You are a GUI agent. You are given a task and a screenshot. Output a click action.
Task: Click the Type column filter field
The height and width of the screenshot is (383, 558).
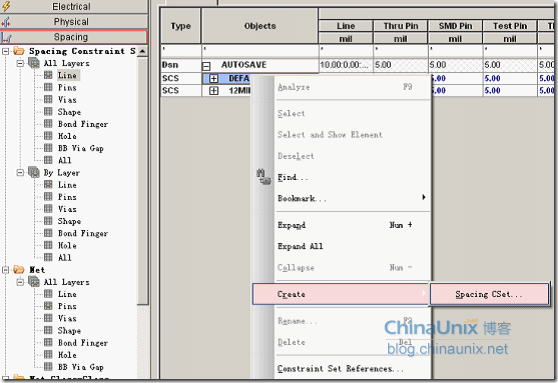(180, 51)
